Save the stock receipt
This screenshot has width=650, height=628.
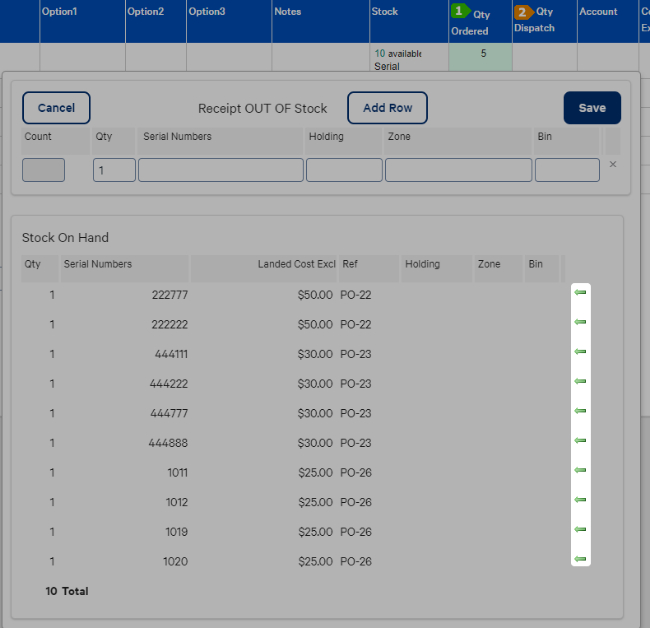[x=592, y=108]
